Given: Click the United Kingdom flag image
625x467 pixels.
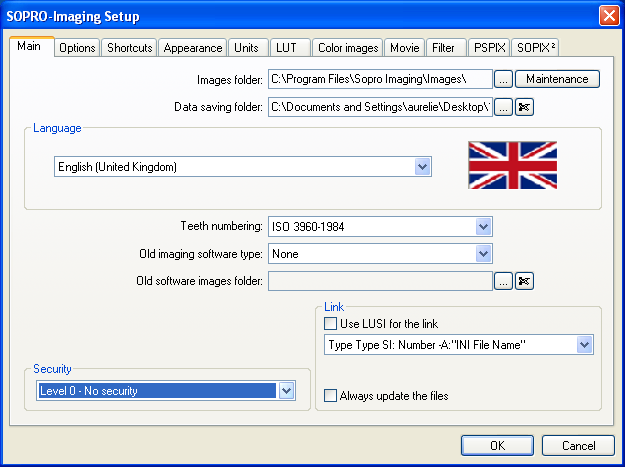Looking at the screenshot, I should click(513, 165).
